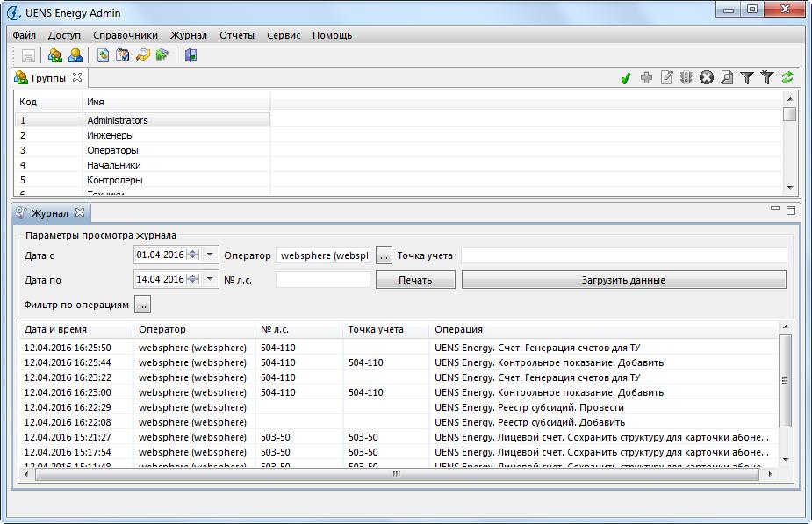
Task: Sort groups by Имя column header
Action: point(176,102)
